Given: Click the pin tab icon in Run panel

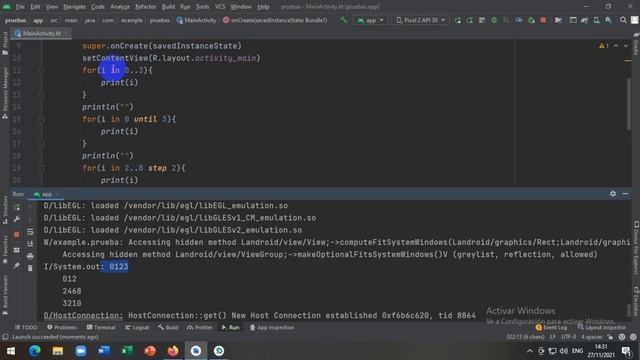Looking at the screenshot, I should click(x=17, y=265).
